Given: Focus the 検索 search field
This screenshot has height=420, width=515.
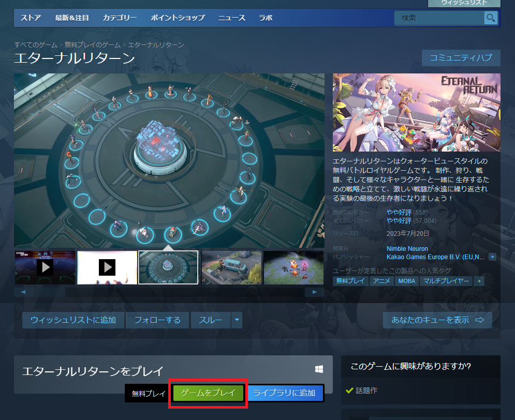Looking at the screenshot, I should pyautogui.click(x=440, y=18).
